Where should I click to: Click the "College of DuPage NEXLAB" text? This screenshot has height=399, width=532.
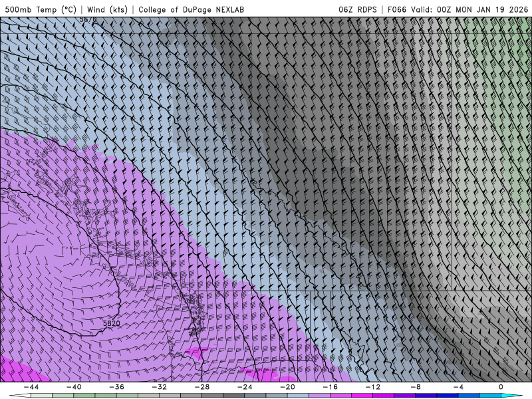point(191,9)
